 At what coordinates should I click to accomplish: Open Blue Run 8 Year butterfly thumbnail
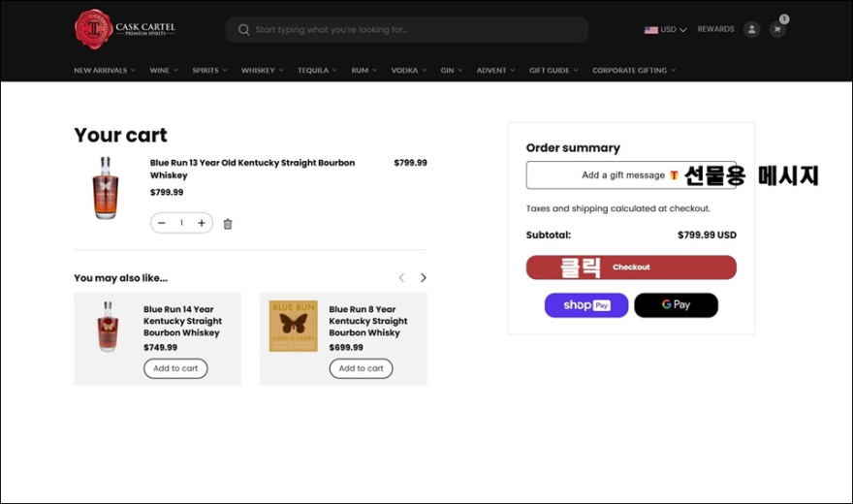click(293, 327)
